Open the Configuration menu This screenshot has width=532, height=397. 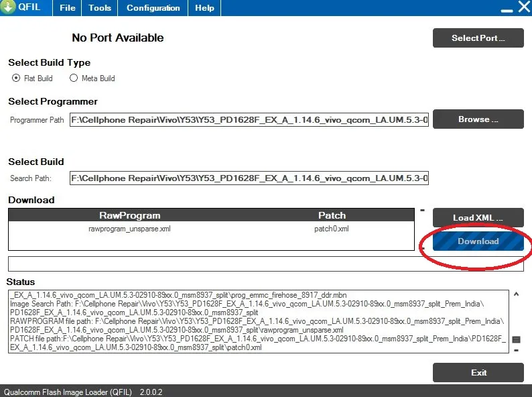tap(153, 8)
